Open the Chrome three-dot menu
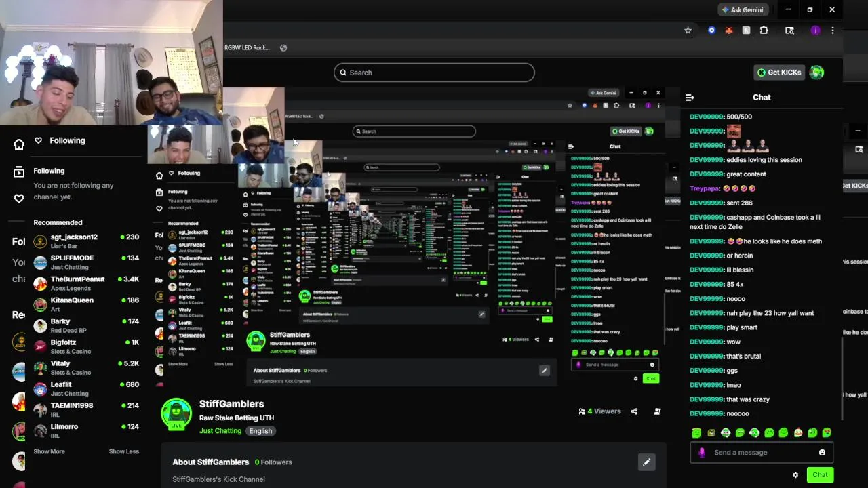 coord(833,30)
